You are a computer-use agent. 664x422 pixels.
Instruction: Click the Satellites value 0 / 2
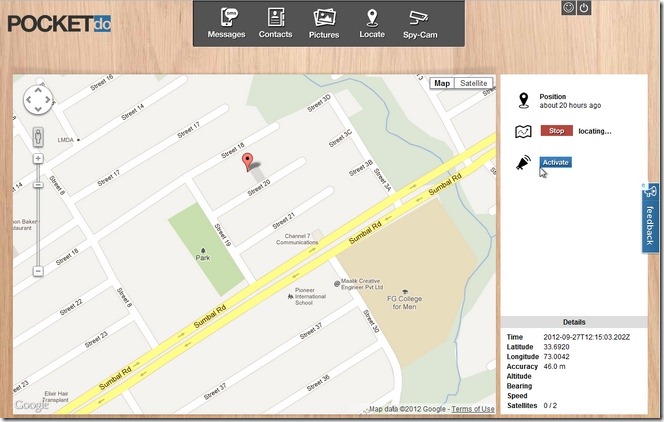(x=550, y=405)
